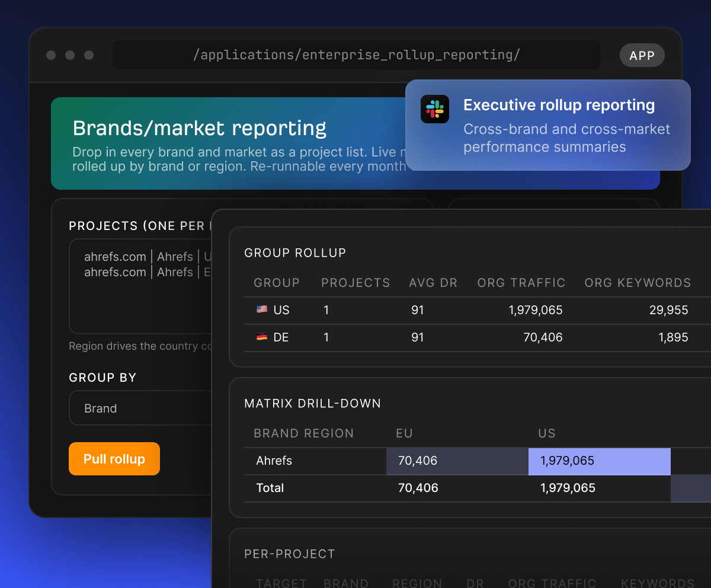Click the German flag icon in Group Rollup

(x=262, y=337)
